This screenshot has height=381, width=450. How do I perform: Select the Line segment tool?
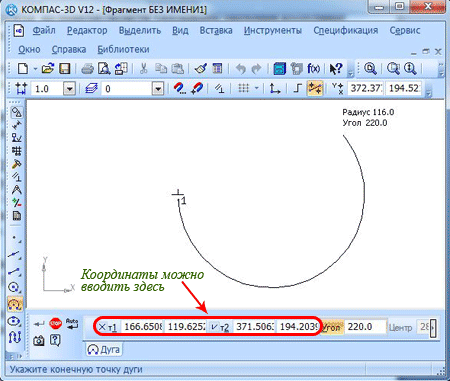tap(15, 272)
